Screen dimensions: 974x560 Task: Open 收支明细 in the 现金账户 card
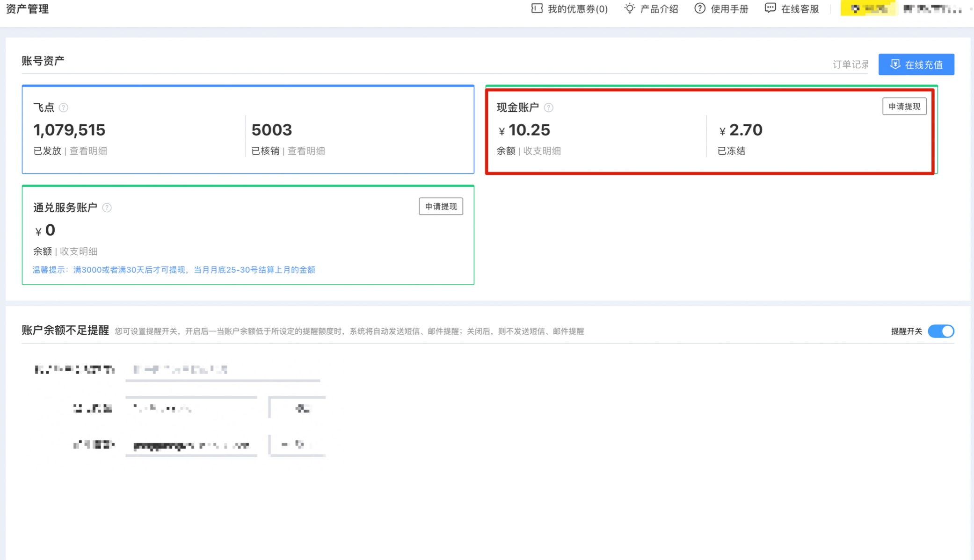(x=542, y=151)
